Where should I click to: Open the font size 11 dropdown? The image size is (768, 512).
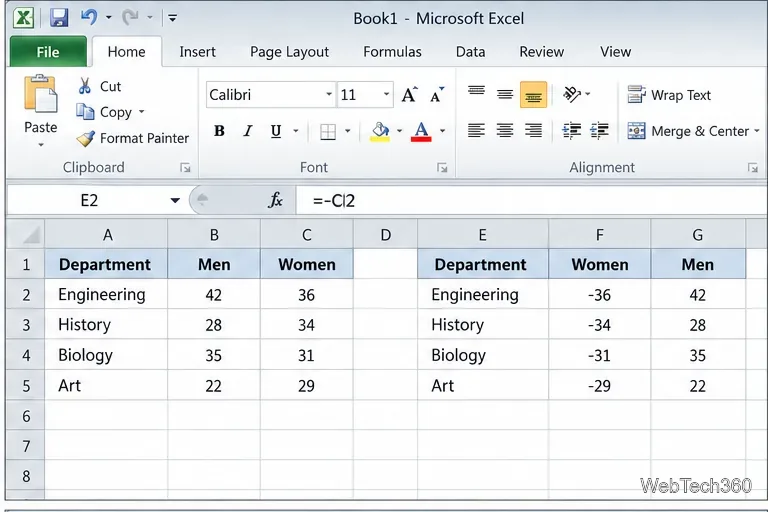[386, 95]
